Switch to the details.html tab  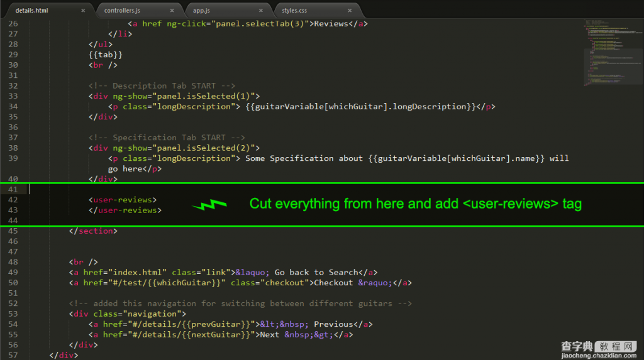(x=31, y=10)
